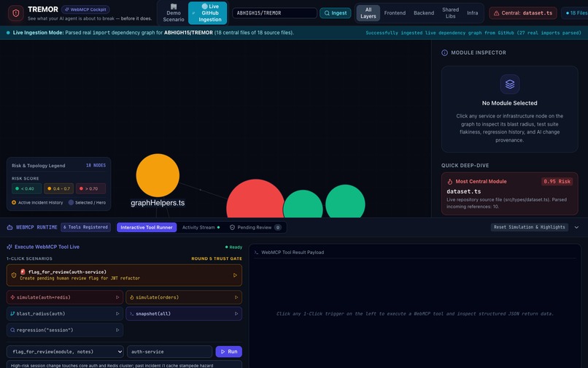This screenshot has width=588, height=368.
Task: Click play arrow on snapshot(all)
Action: [236, 313]
